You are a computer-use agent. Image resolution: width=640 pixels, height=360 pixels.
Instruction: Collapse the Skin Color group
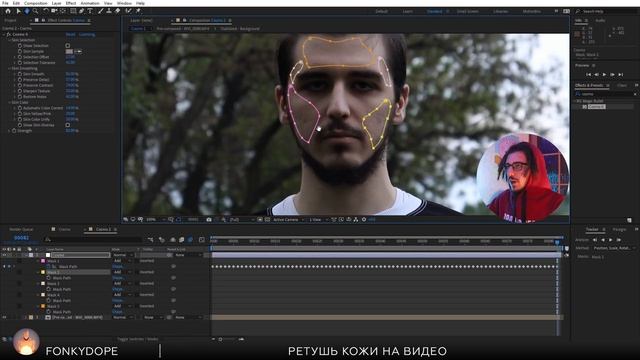tap(9, 102)
